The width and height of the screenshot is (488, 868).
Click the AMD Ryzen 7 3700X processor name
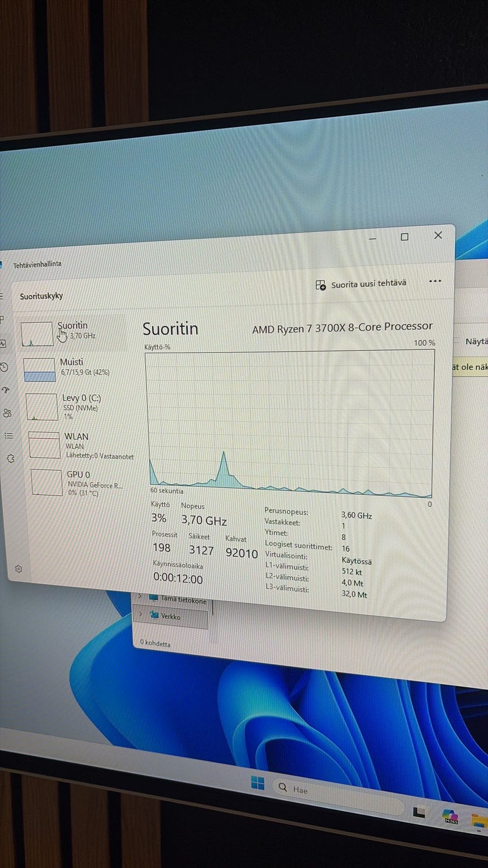point(343,327)
